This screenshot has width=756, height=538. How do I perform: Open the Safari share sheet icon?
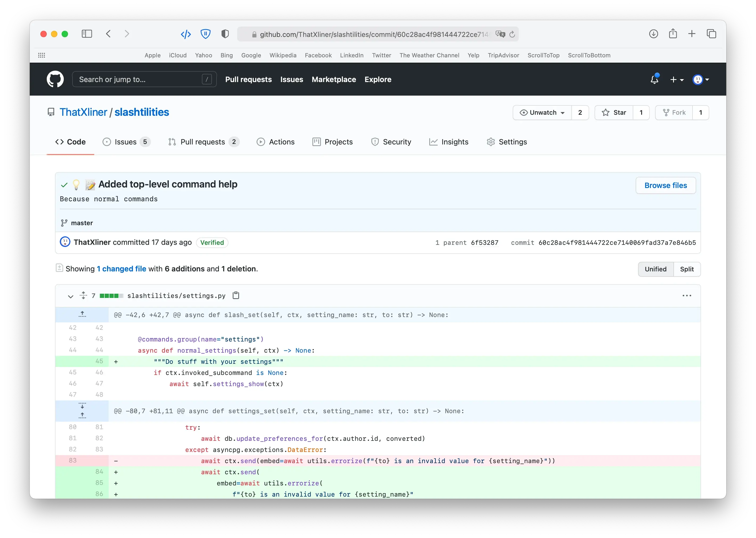[x=673, y=34]
